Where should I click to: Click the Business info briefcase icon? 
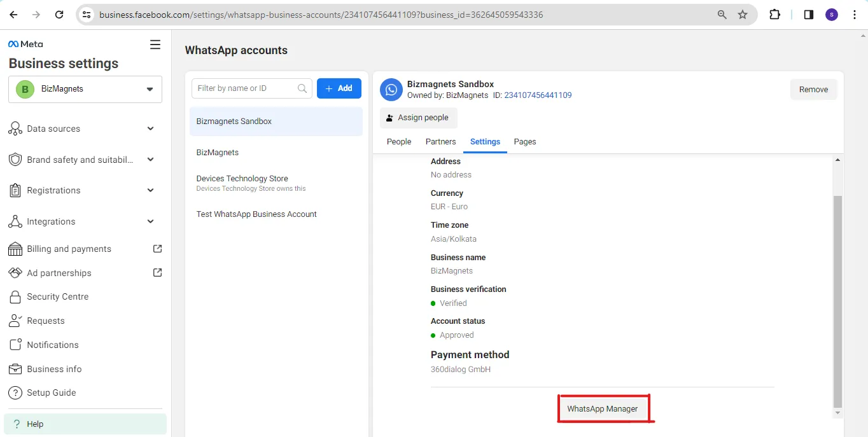[x=15, y=369]
